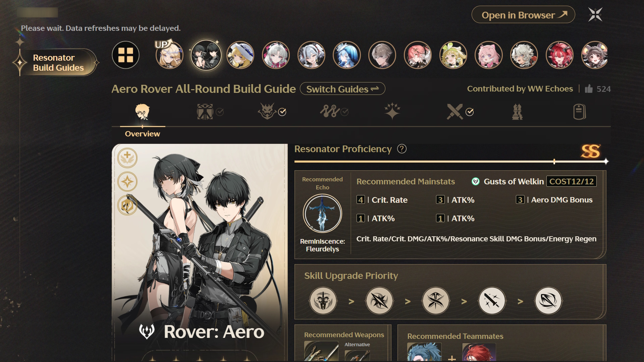Screen dimensions: 644x362
Task: Open the all-resonators grid icon
Action: (126, 55)
